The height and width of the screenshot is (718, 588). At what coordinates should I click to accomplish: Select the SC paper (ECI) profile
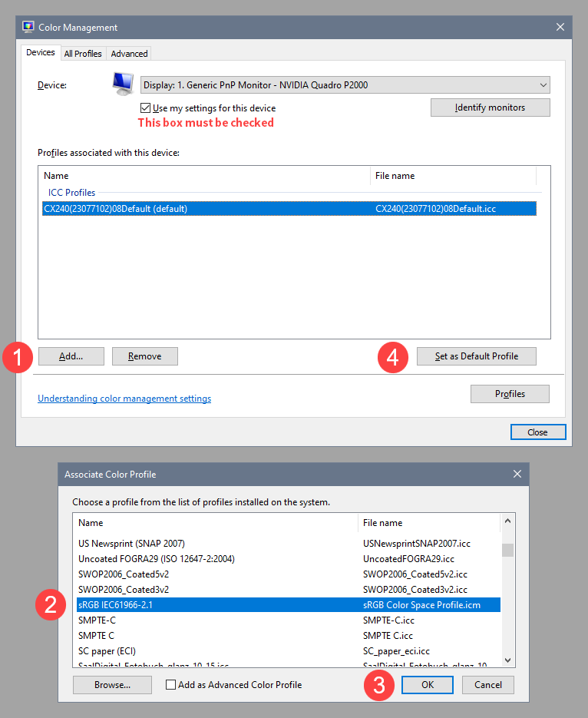[289, 650]
